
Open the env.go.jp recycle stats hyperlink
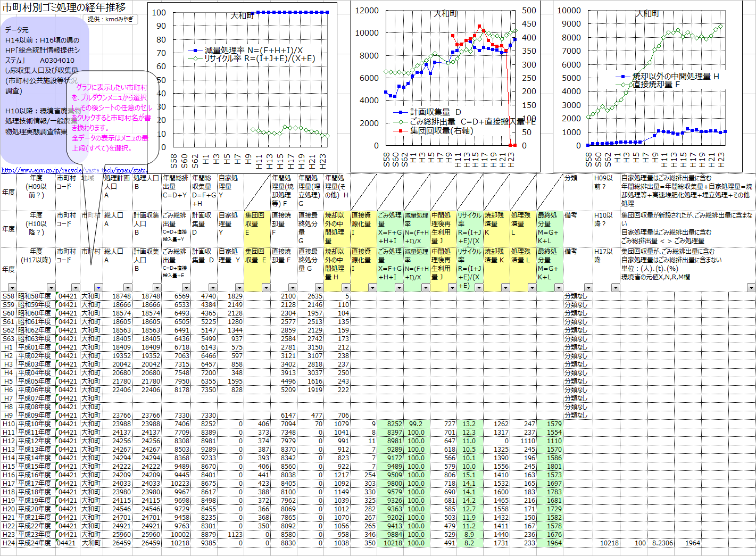click(x=73, y=170)
